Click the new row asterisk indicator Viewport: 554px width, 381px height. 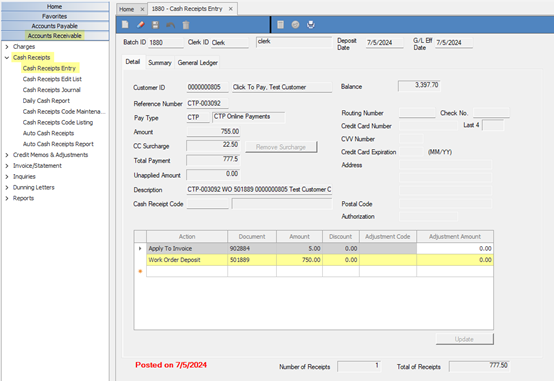[140, 271]
